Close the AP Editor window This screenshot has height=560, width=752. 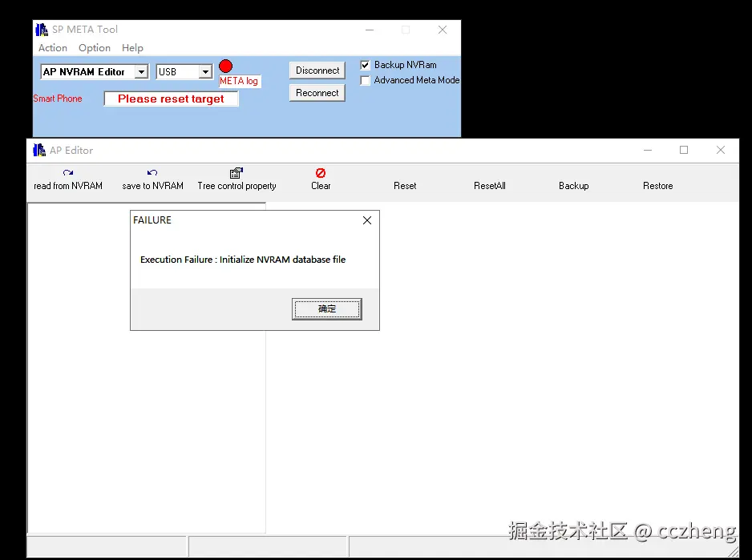click(721, 150)
